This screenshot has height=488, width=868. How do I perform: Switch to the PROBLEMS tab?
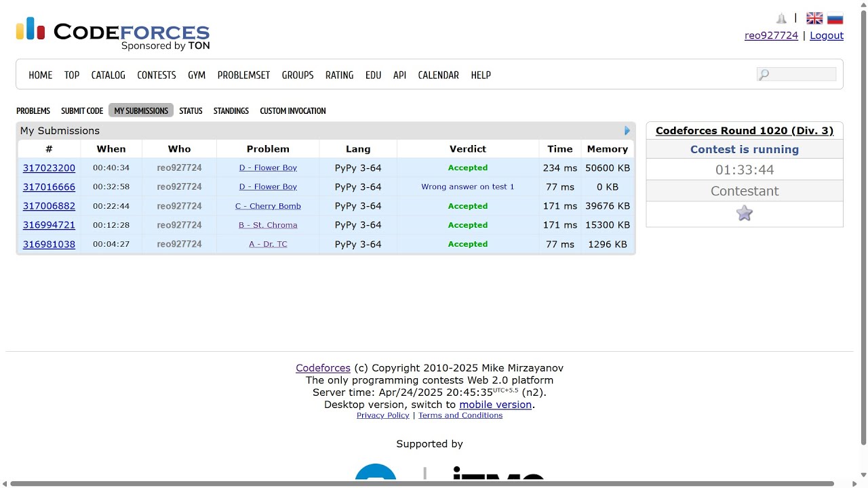[x=33, y=110]
